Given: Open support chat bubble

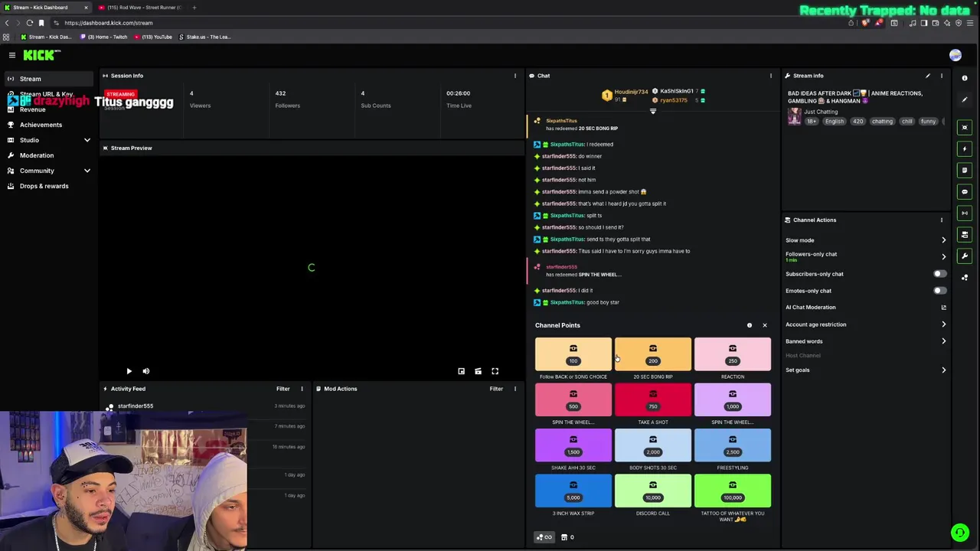Looking at the screenshot, I should (959, 533).
